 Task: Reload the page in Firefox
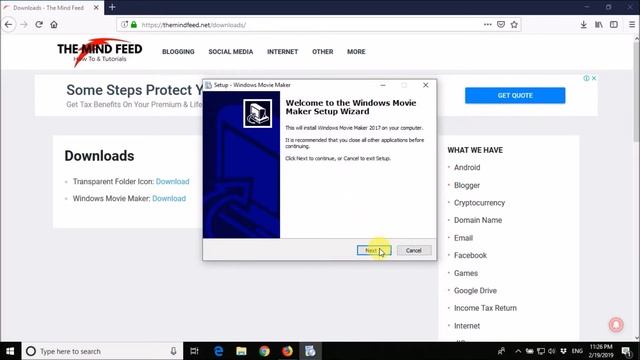pyautogui.click(x=39, y=24)
